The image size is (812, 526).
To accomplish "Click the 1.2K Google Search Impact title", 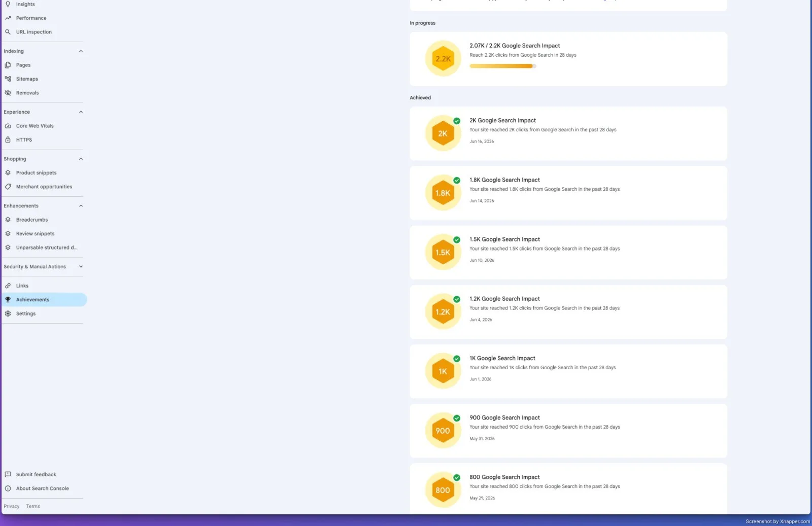I will click(x=504, y=299).
